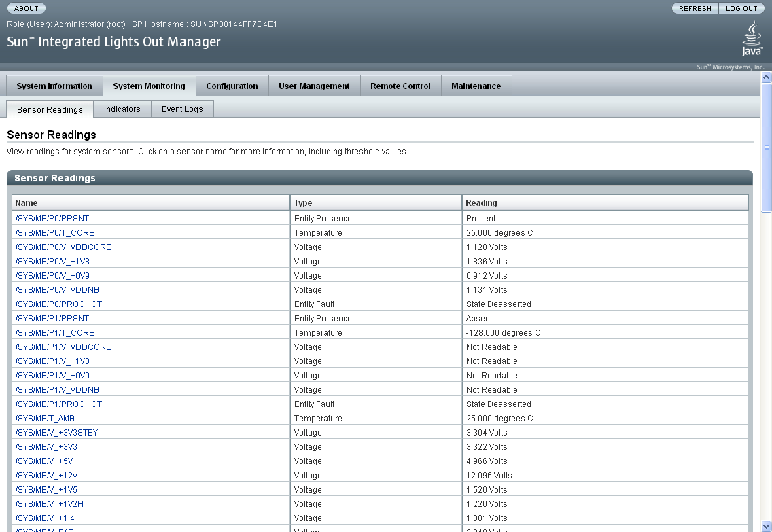
Task: Open the /SYS/MB/V_+1V5 sensor
Action: 46,490
